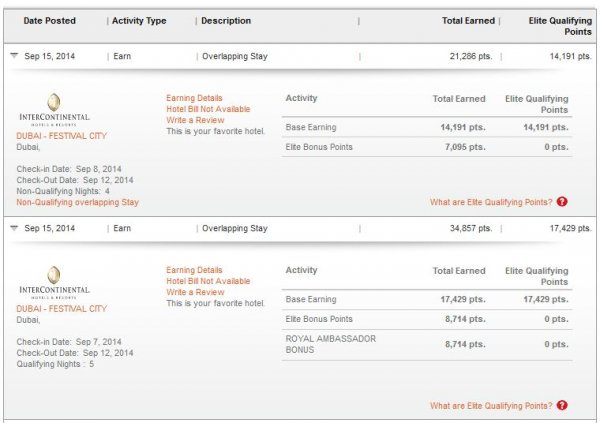The width and height of the screenshot is (600, 423).
Task: Click Non-Qualifying overlapping Stay link
Action: 77,202
